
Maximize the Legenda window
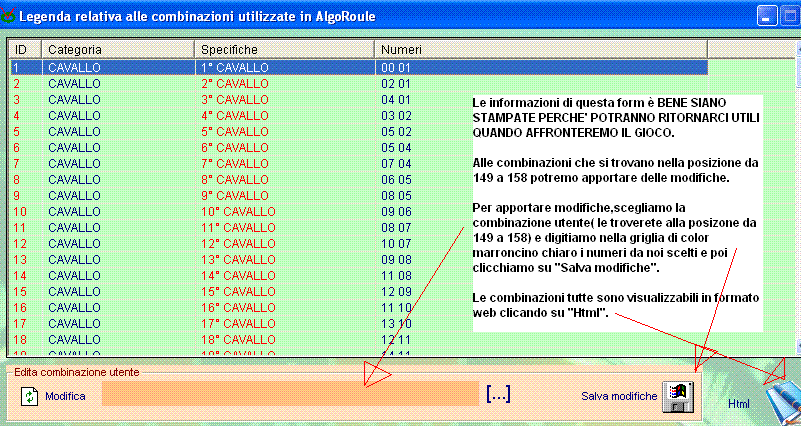pos(789,14)
